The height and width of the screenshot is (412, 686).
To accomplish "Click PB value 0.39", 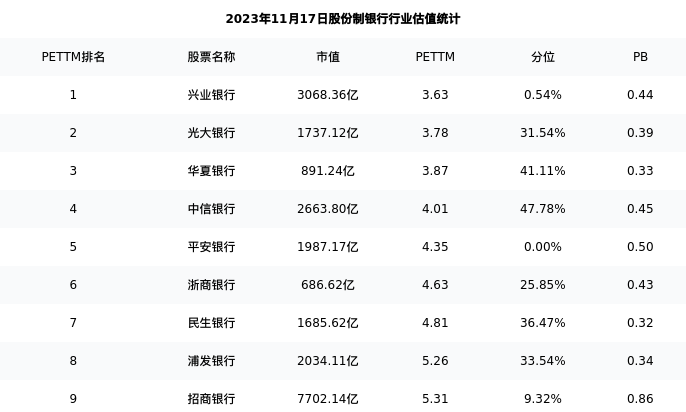I will pos(640,133).
